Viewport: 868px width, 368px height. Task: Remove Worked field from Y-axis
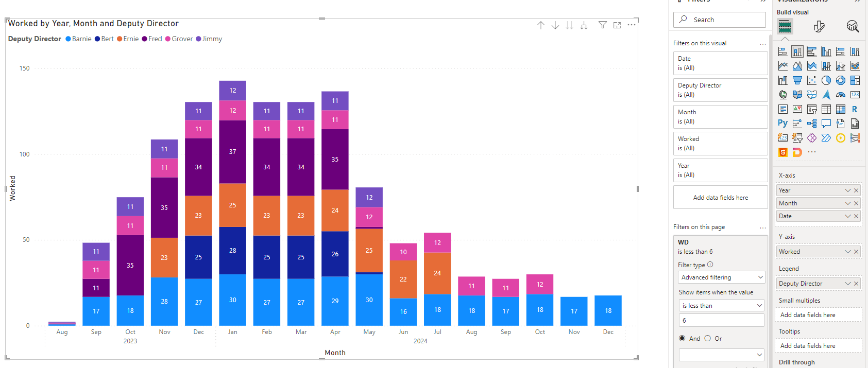click(x=856, y=252)
